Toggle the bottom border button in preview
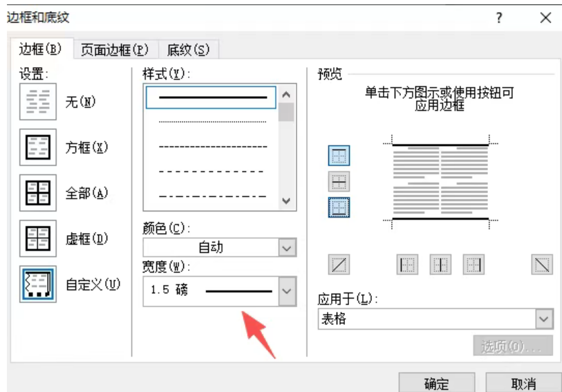The width and height of the screenshot is (562, 392). coord(339,207)
